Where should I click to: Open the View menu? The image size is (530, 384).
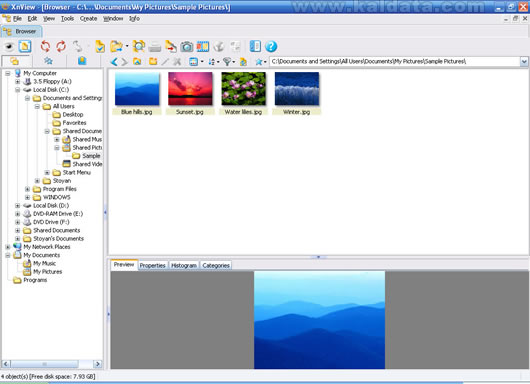49,19
